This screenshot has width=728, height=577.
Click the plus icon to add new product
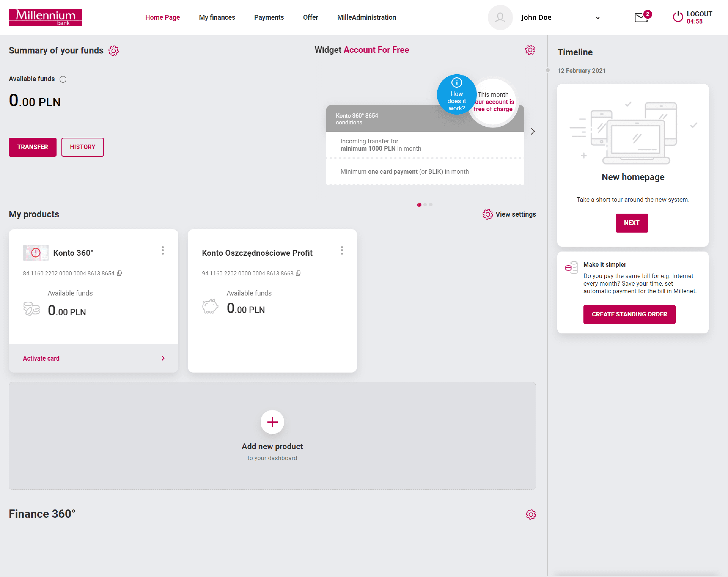(x=272, y=422)
